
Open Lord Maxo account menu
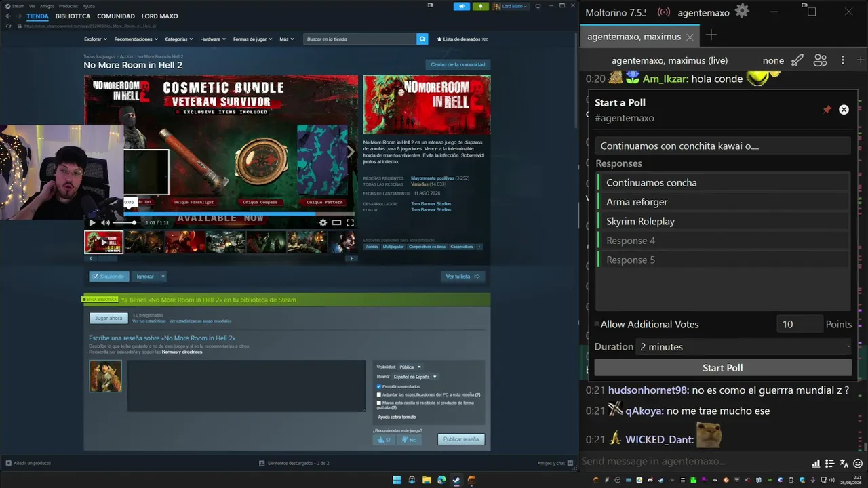pyautogui.click(x=511, y=6)
